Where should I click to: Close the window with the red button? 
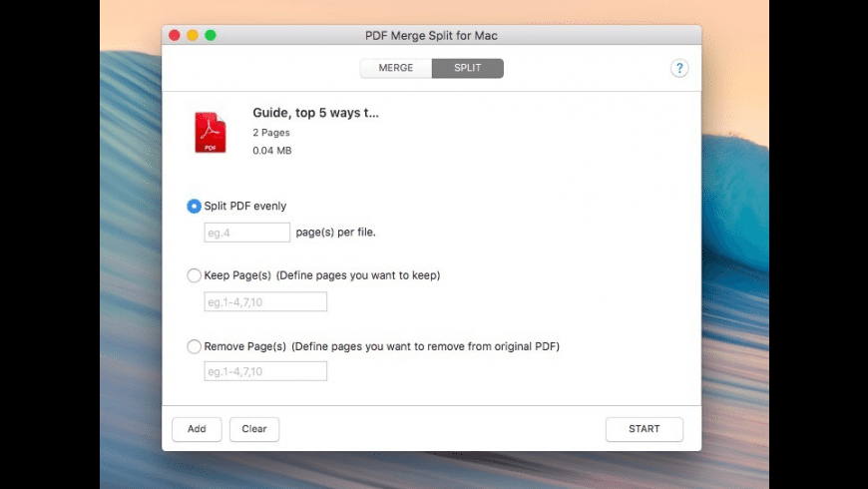click(x=175, y=36)
